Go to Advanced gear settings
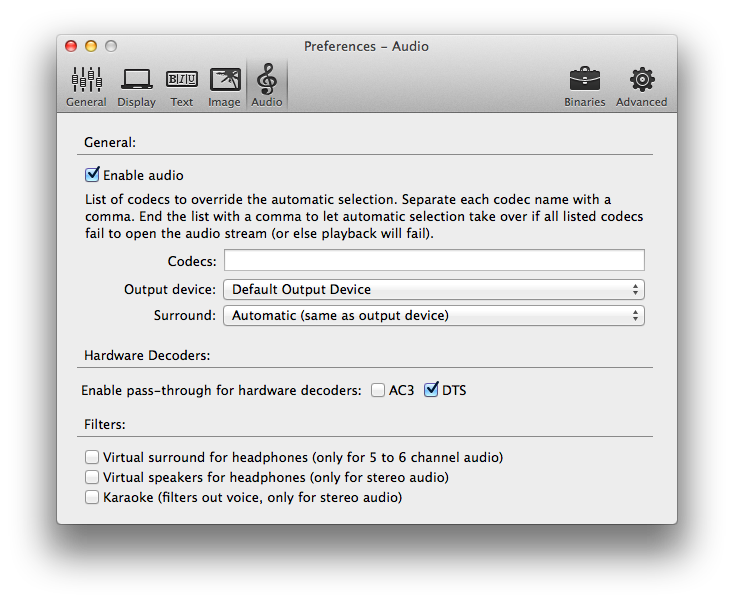The image size is (734, 603). 641,86
